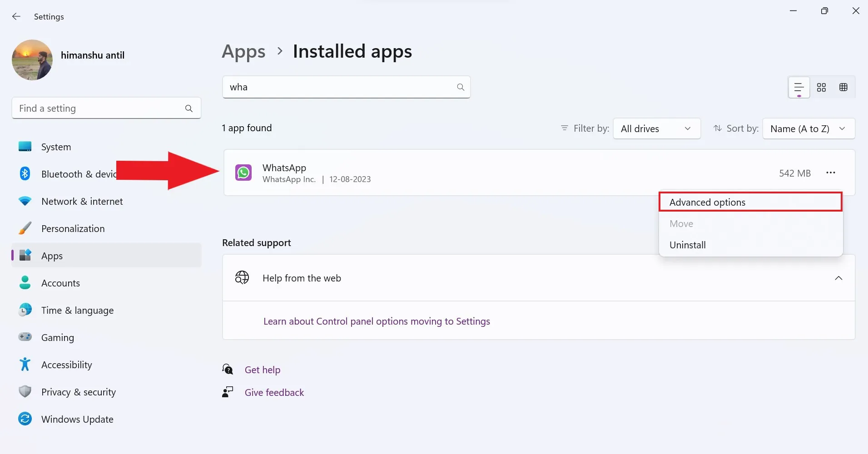Open the Control panel options moving link
The height and width of the screenshot is (454, 868).
[377, 321]
